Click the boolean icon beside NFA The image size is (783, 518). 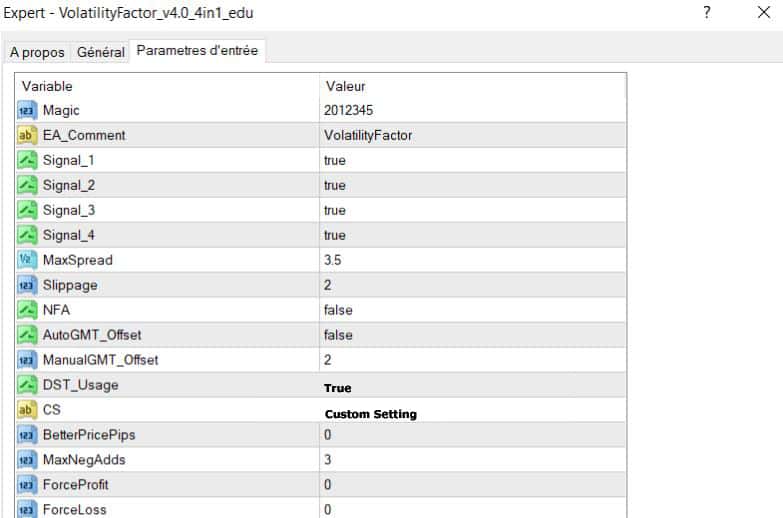pyautogui.click(x=27, y=310)
